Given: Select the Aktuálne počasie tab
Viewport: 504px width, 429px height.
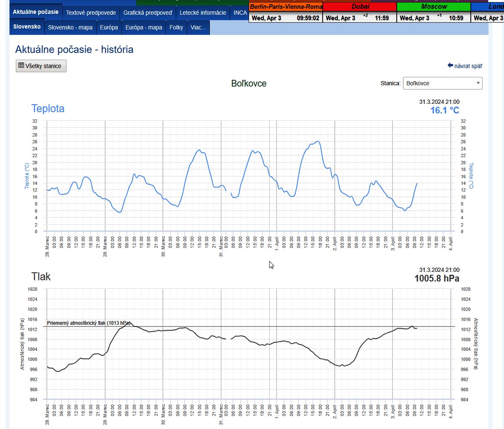Looking at the screenshot, I should click(x=36, y=12).
